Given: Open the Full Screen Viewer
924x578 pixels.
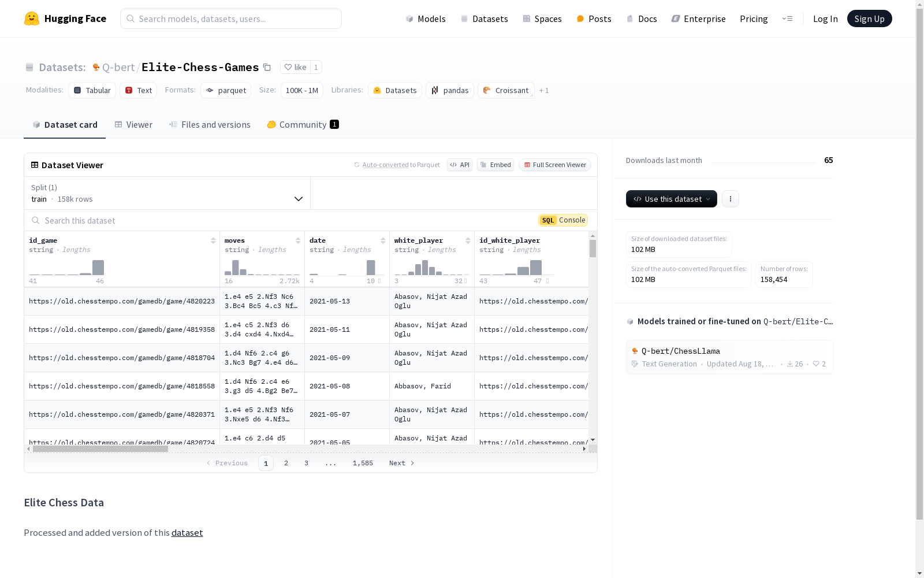Looking at the screenshot, I should tap(555, 165).
